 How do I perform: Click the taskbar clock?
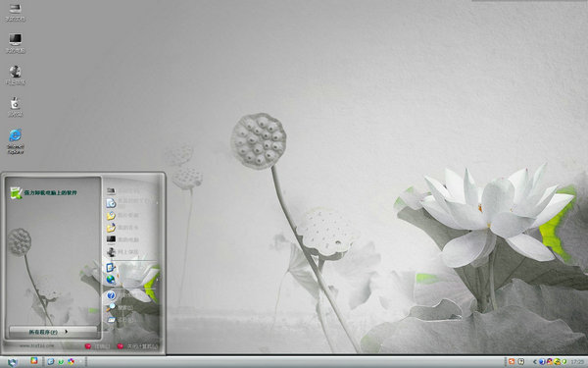pos(577,362)
